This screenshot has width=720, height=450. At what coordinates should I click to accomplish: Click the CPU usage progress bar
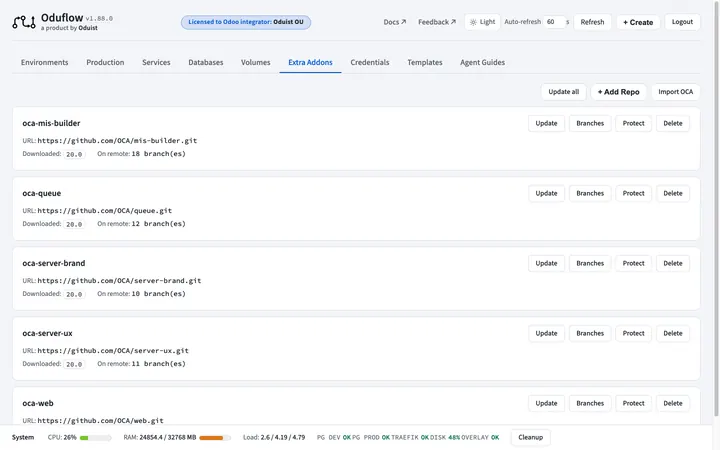(x=96, y=438)
